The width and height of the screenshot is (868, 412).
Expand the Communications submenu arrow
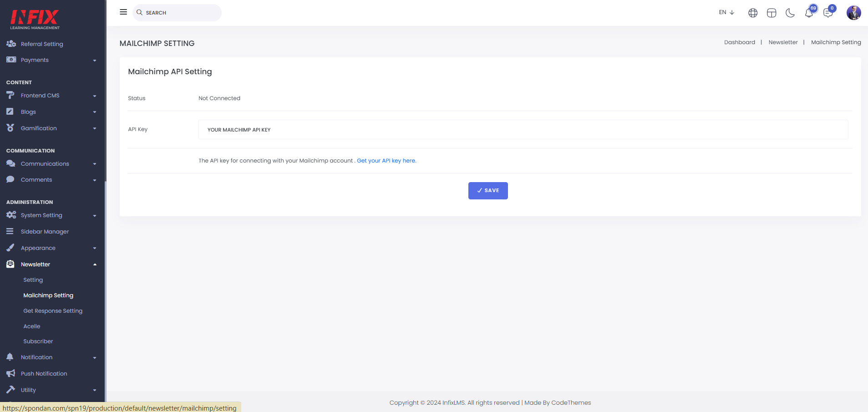(x=95, y=164)
